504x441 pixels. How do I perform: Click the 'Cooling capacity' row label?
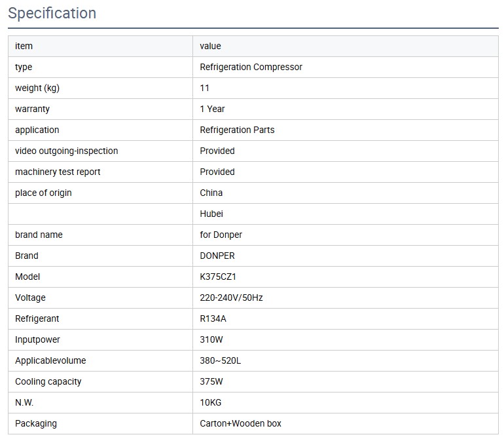pos(48,381)
